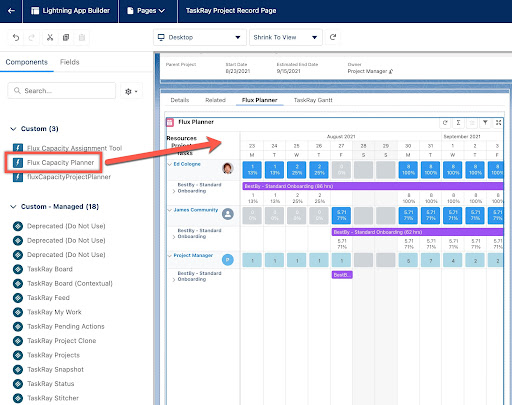Image resolution: width=512 pixels, height=405 pixels.
Task: Open the Project Manager resource link
Action: point(193,255)
